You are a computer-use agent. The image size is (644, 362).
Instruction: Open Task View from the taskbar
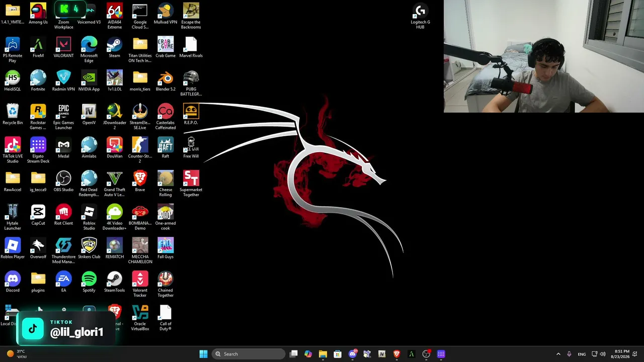(294, 354)
